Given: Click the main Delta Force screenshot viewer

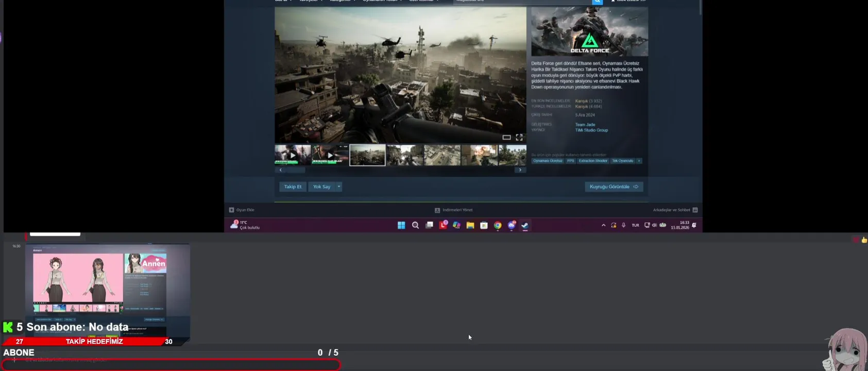Looking at the screenshot, I should 400,75.
